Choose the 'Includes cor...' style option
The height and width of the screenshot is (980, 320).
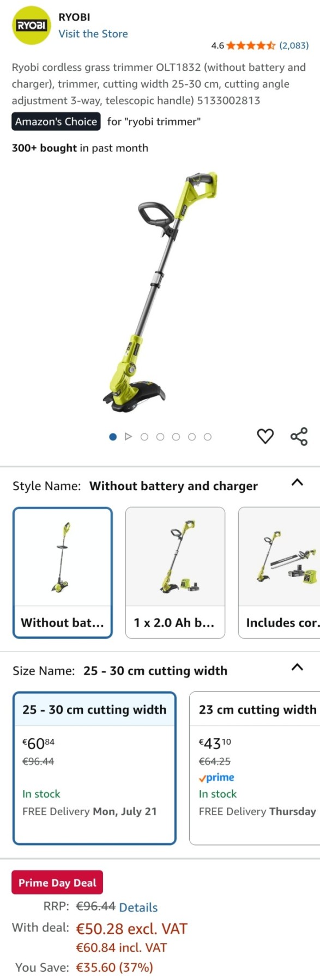279,572
